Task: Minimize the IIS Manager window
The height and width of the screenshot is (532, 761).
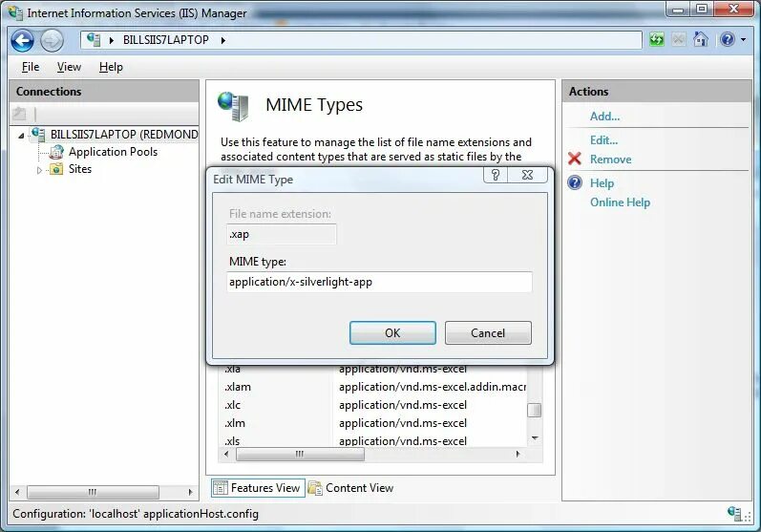Action: tap(678, 9)
